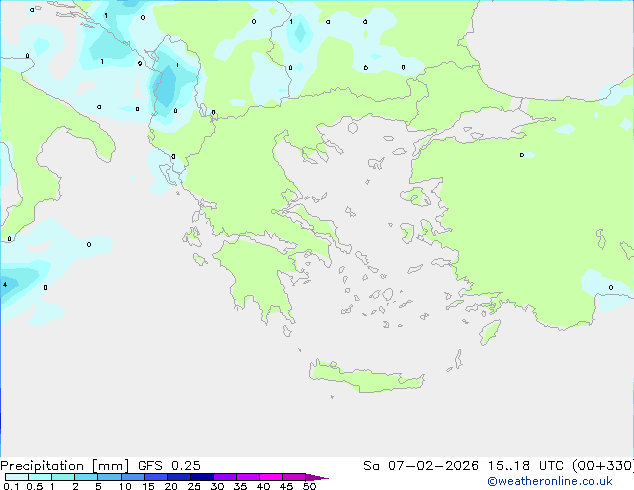Click the '4' precipitation value on the map
The image size is (634, 490).
[5, 285]
